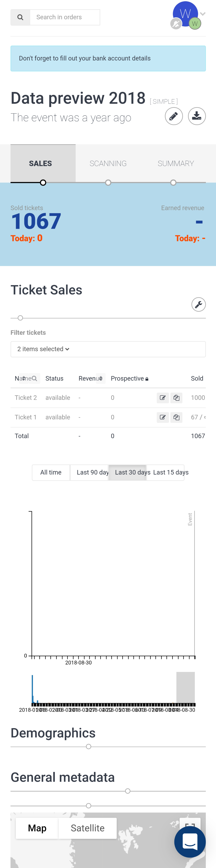Click copy icon for Ticket 2
Screen dimensions: 216x868
point(176,398)
